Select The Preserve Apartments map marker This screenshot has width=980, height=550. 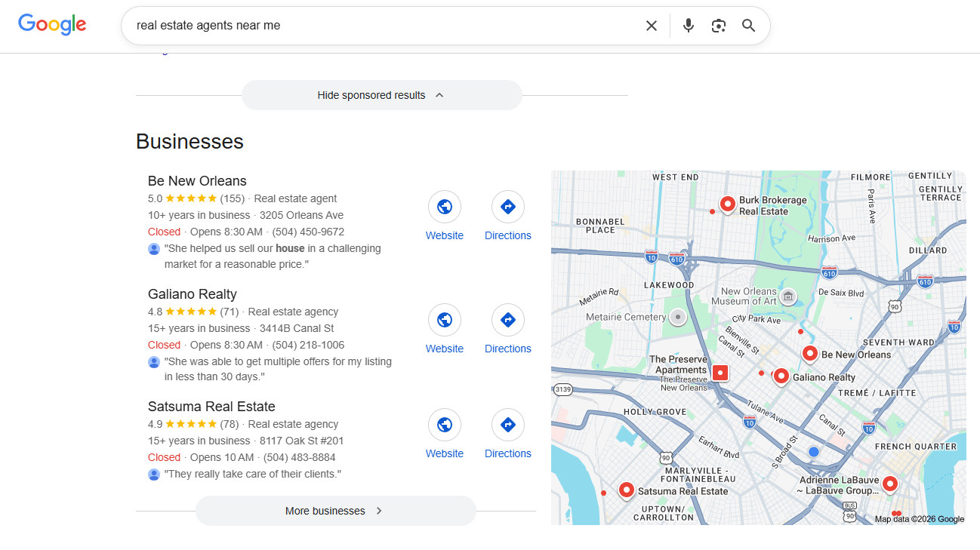click(720, 373)
